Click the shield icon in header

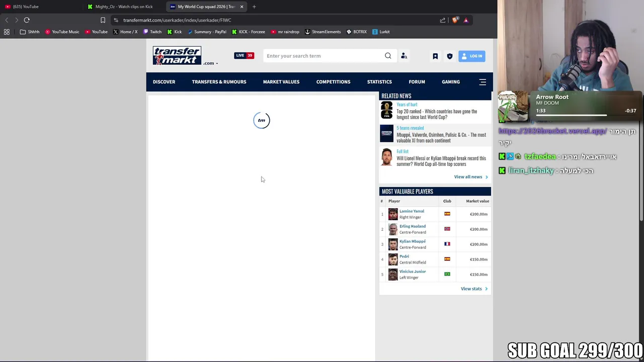coord(450,56)
